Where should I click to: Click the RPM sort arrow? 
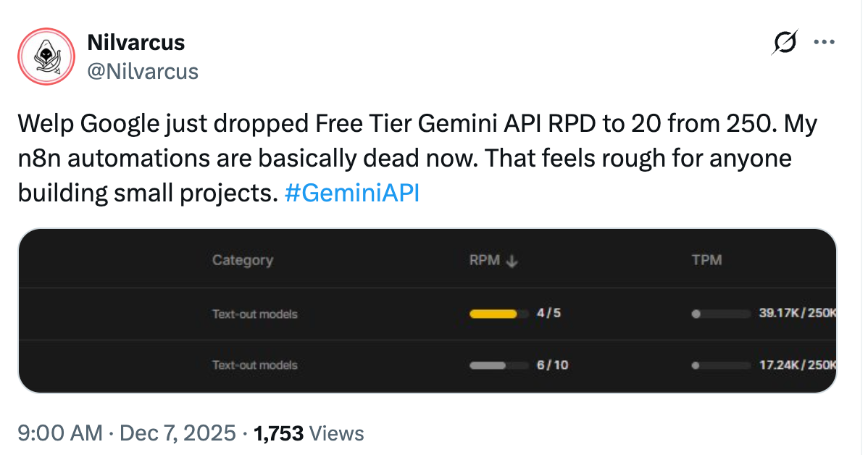pyautogui.click(x=512, y=261)
